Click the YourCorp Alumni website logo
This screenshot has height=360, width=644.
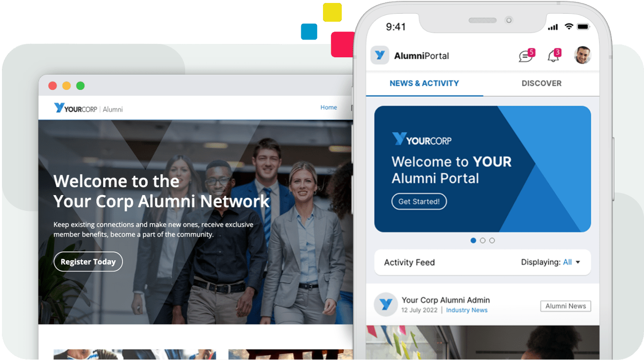(88, 108)
